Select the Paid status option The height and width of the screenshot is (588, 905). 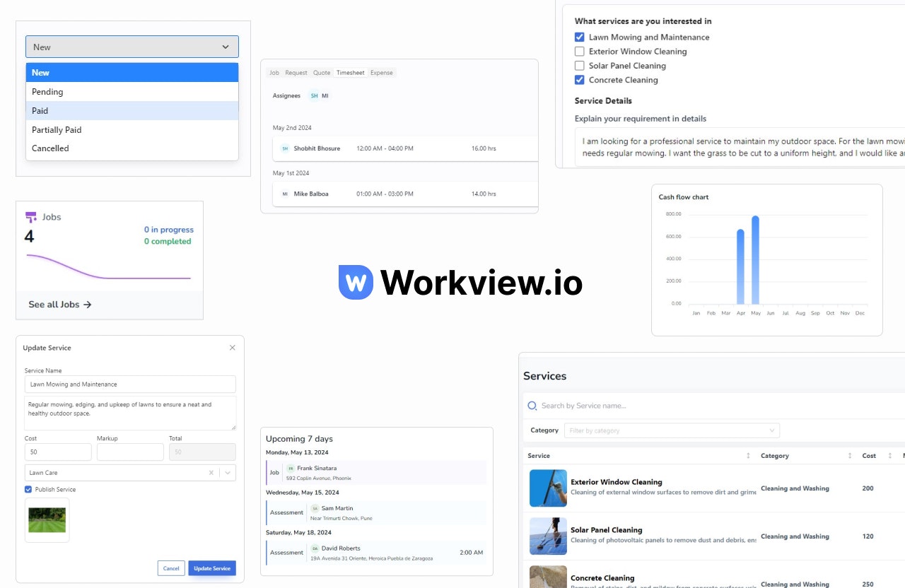132,111
